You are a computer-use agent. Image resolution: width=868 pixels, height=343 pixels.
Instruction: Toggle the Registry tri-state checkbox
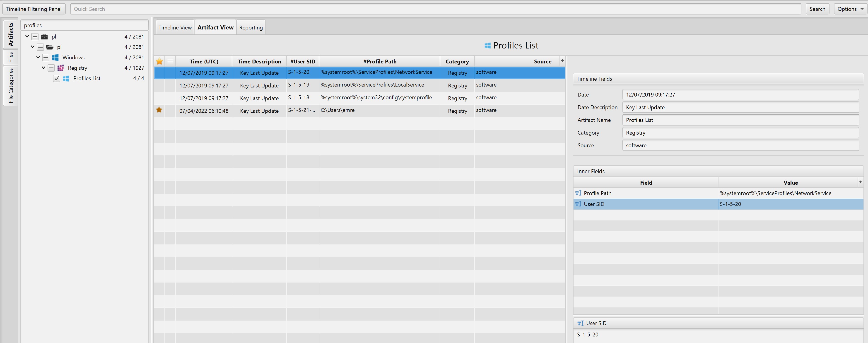[51, 68]
